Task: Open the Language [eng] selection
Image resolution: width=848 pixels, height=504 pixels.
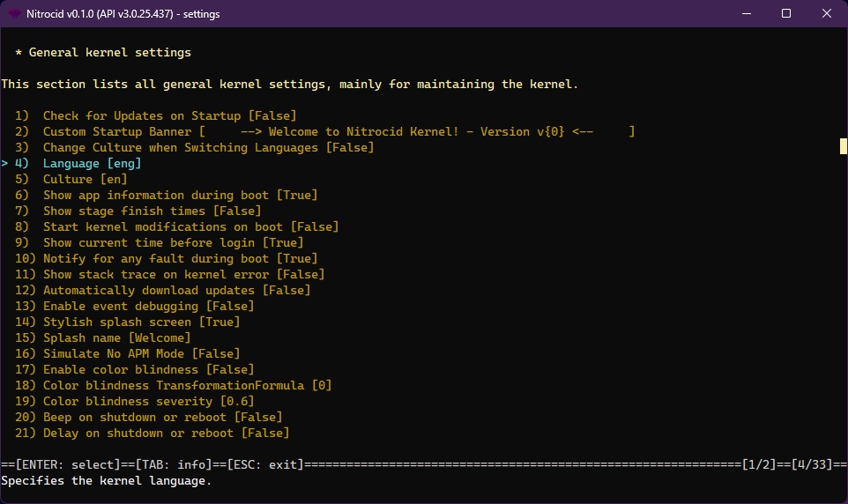Action: click(92, 164)
